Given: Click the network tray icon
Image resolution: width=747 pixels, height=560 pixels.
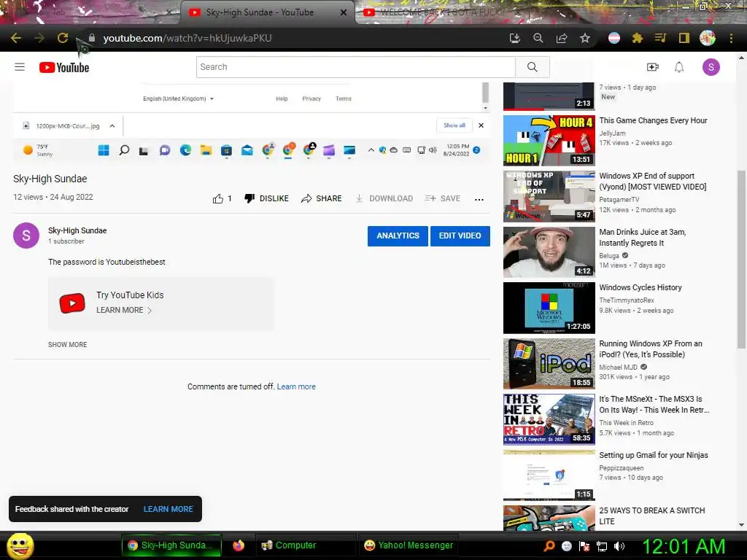Looking at the screenshot, I should [x=602, y=546].
